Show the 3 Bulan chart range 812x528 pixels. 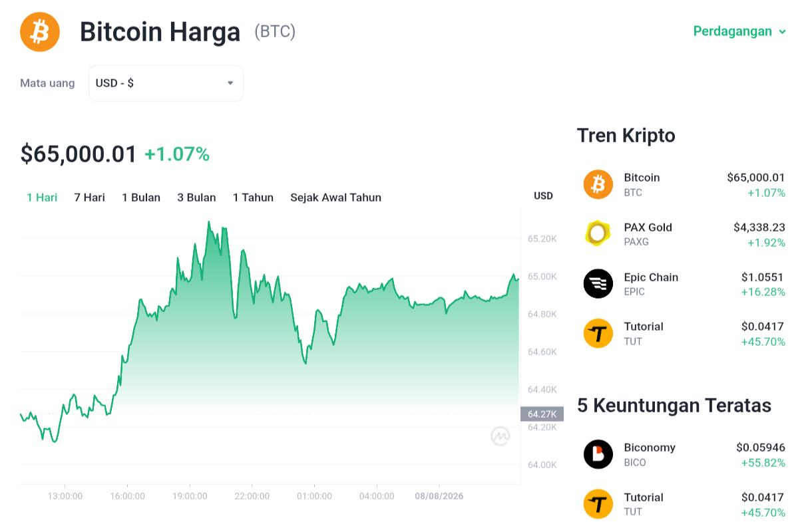click(x=196, y=198)
